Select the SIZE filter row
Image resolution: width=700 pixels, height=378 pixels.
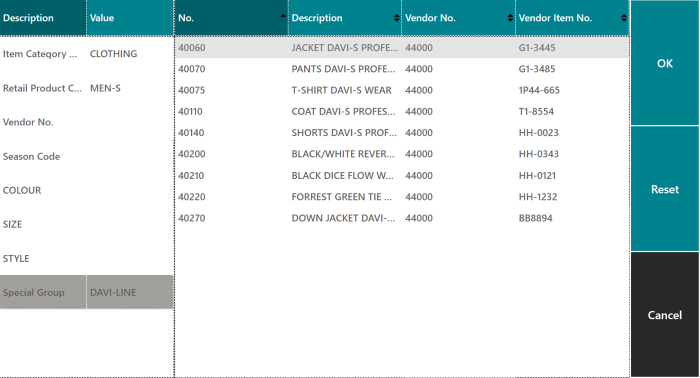87,224
